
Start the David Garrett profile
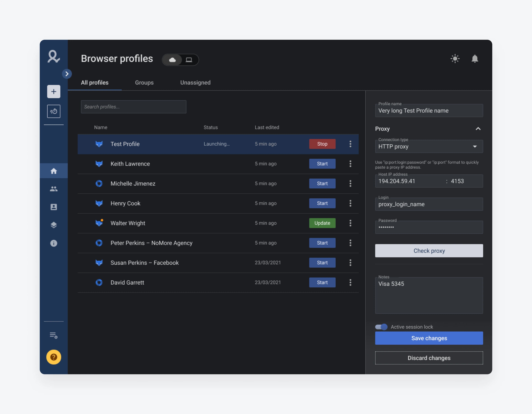click(x=322, y=282)
